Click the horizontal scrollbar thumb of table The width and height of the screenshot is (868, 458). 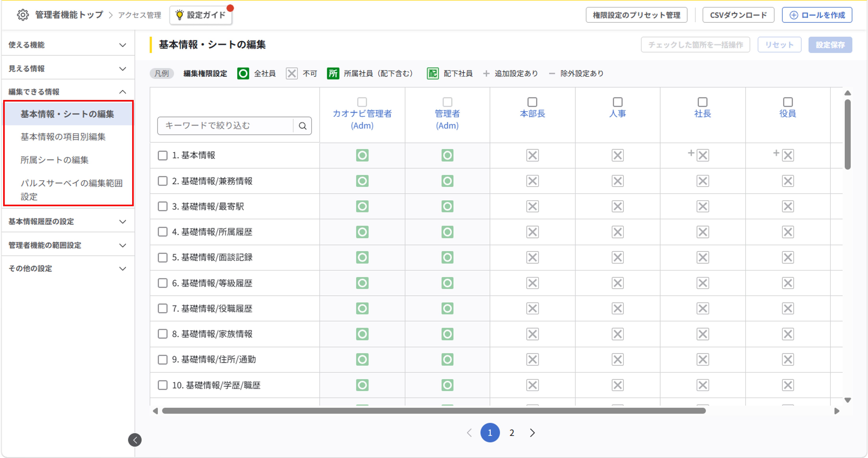tap(434, 411)
